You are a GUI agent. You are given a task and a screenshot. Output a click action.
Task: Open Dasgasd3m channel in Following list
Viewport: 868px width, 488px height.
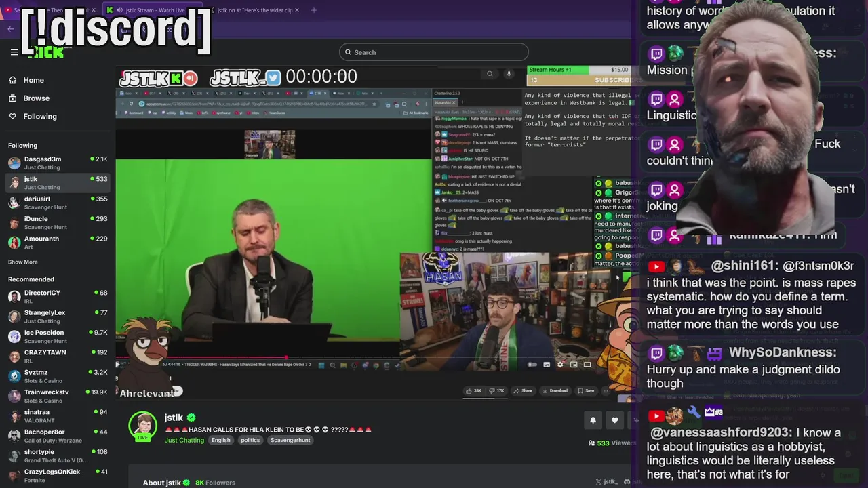pyautogui.click(x=58, y=163)
